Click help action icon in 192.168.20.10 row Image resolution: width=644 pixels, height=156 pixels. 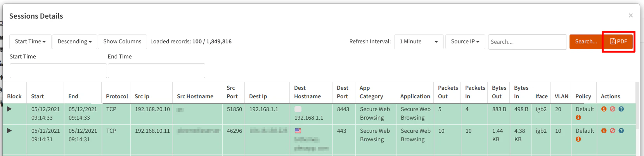(x=621, y=109)
